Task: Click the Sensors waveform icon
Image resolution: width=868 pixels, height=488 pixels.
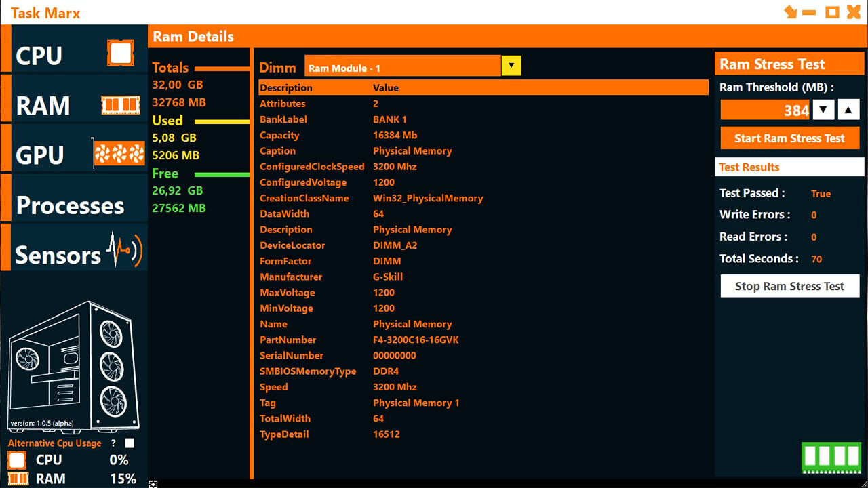Action: tap(123, 249)
